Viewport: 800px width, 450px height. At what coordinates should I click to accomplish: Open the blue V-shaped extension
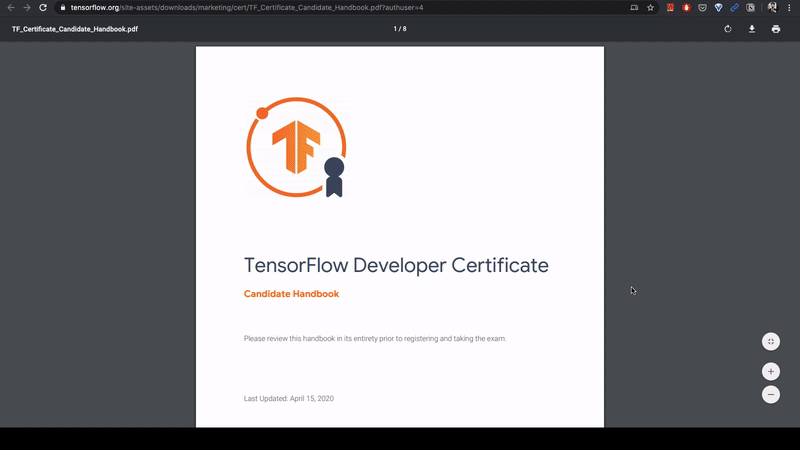click(x=718, y=8)
